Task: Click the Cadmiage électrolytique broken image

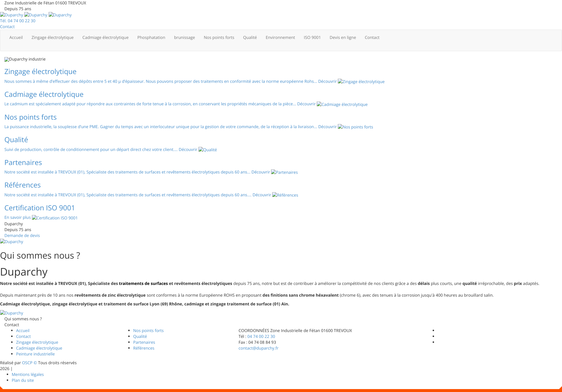Action: click(x=342, y=104)
